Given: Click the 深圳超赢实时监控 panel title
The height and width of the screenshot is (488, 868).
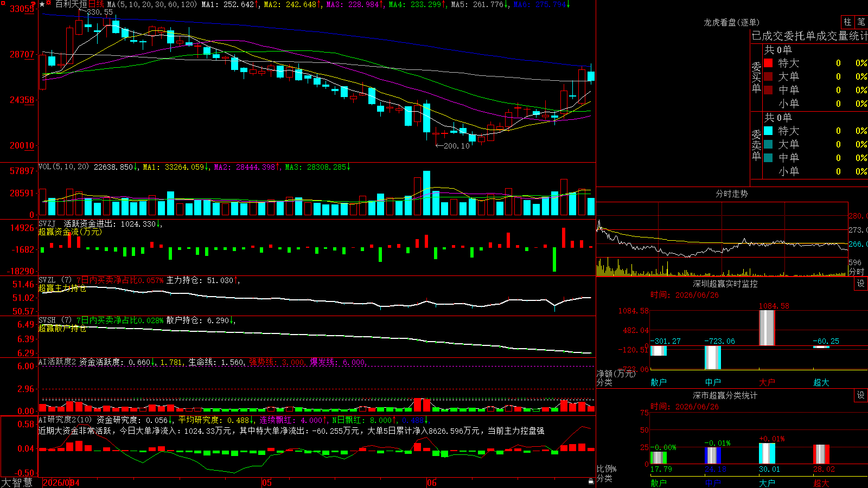Looking at the screenshot, I should pyautogui.click(x=725, y=284).
